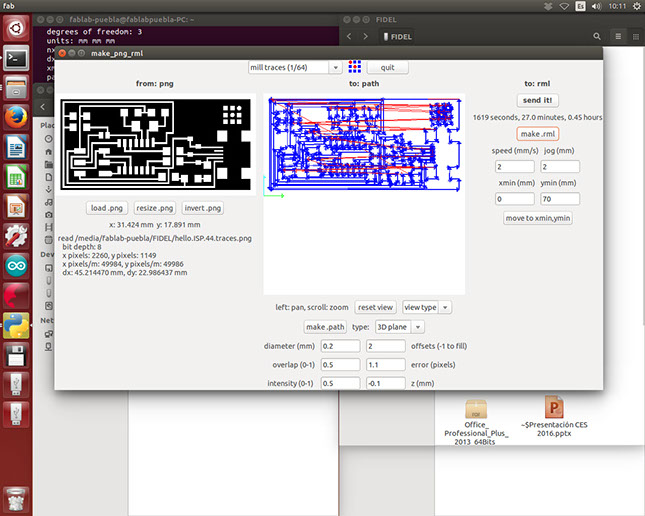Launch Firefox from the dock
The width and height of the screenshot is (645, 516).
point(16,117)
